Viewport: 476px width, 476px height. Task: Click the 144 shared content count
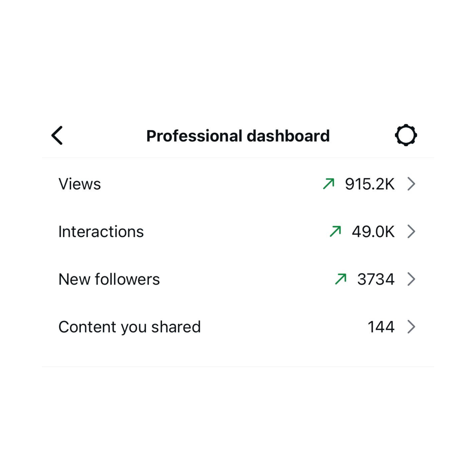point(381,327)
